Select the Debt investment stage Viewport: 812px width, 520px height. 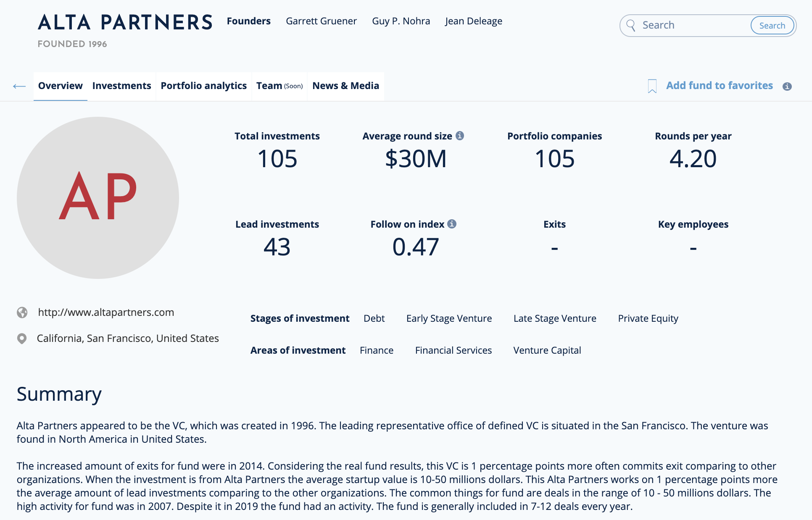click(374, 318)
